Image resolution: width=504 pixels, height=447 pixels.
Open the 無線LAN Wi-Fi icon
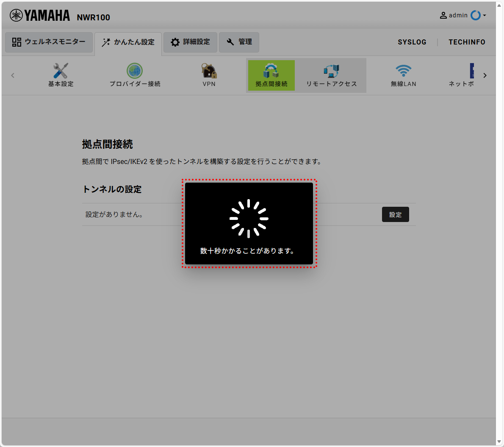[403, 71]
